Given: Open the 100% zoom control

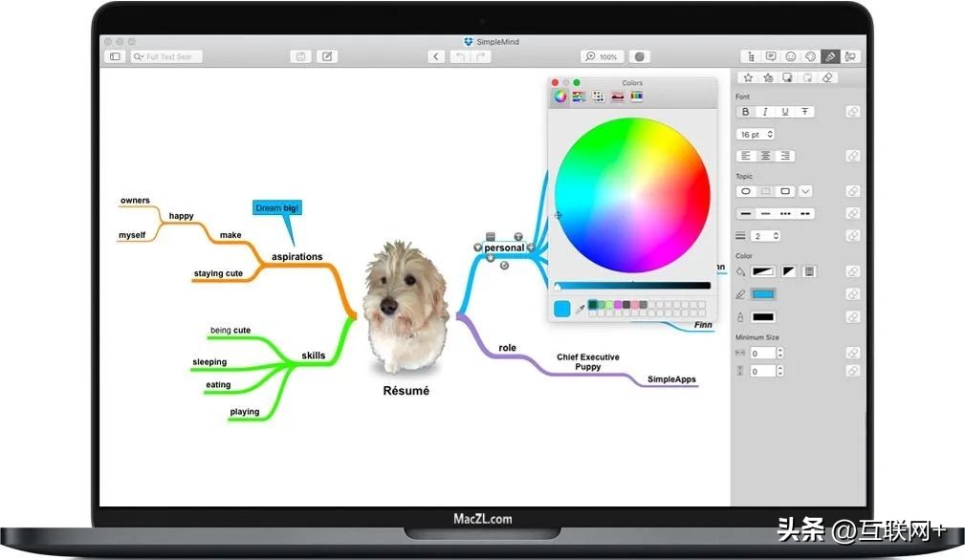Looking at the screenshot, I should pyautogui.click(x=602, y=56).
